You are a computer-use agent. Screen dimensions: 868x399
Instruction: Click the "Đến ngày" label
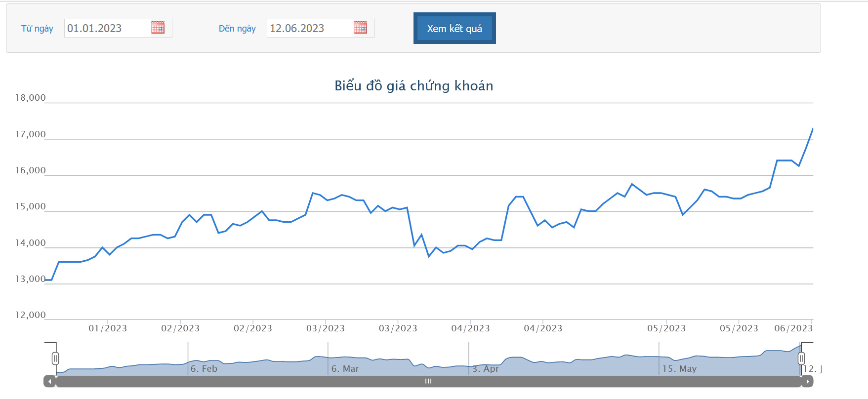pos(237,29)
